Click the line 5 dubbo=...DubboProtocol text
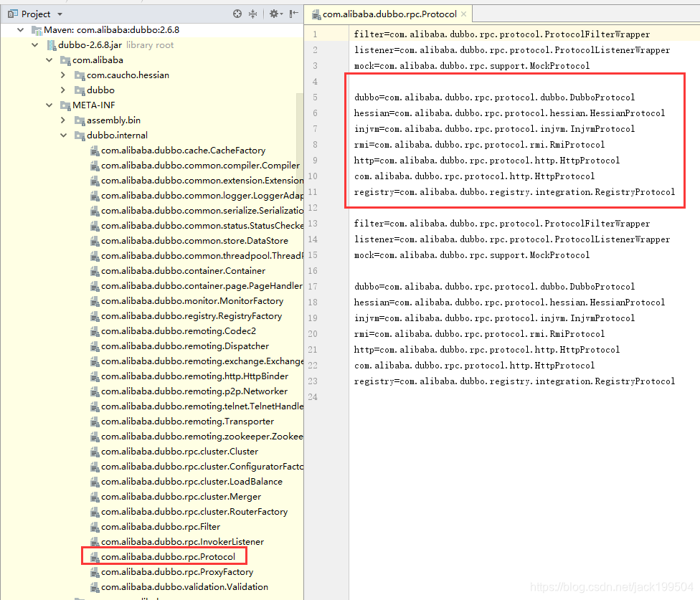The width and height of the screenshot is (700, 600). tap(494, 97)
